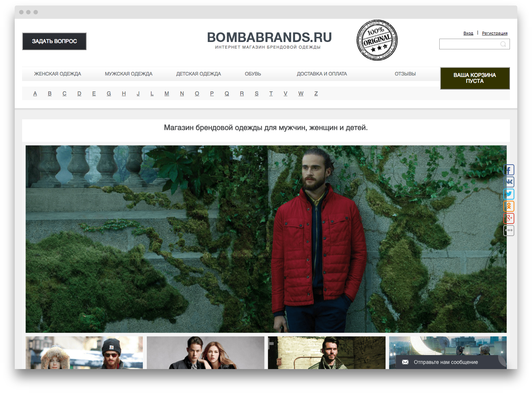Share the page on VK
Image resolution: width=532 pixels, height=393 pixels.
[509, 182]
